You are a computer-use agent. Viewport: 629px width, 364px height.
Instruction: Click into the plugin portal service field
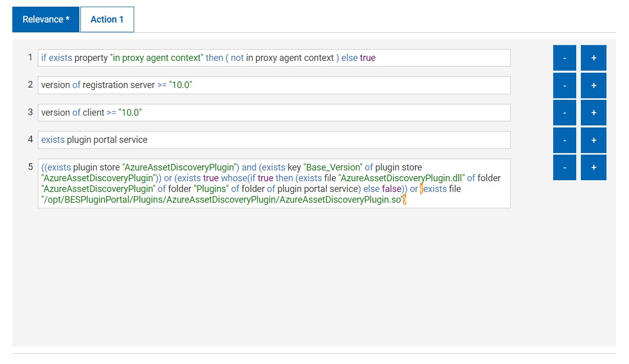pos(274,140)
